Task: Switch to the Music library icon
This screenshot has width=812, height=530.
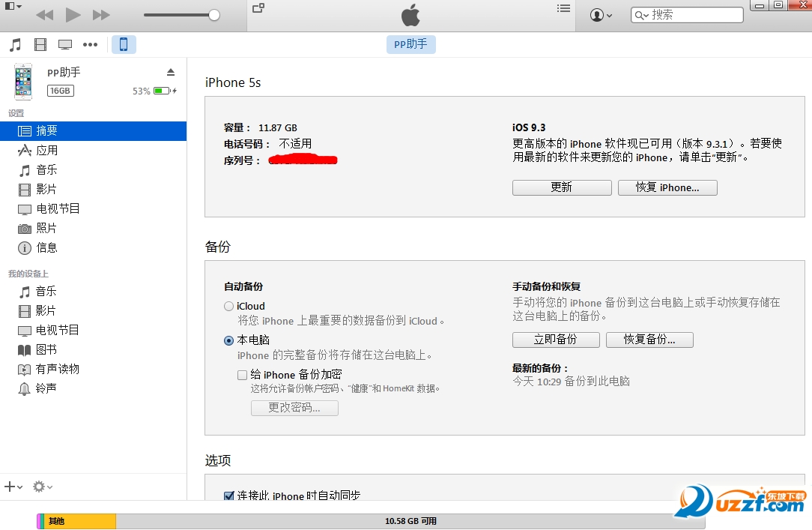Action: [x=16, y=44]
